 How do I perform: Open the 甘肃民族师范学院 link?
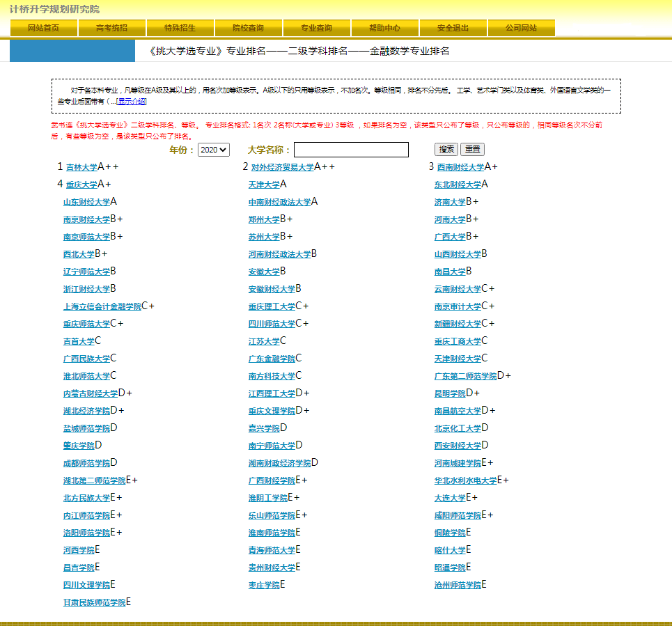coord(94,603)
